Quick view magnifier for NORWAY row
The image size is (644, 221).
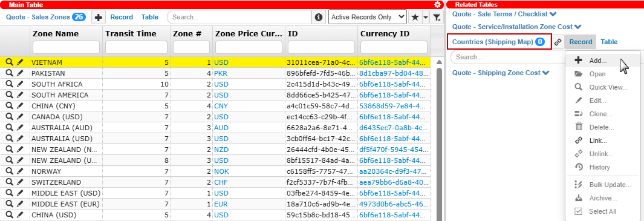9,171
